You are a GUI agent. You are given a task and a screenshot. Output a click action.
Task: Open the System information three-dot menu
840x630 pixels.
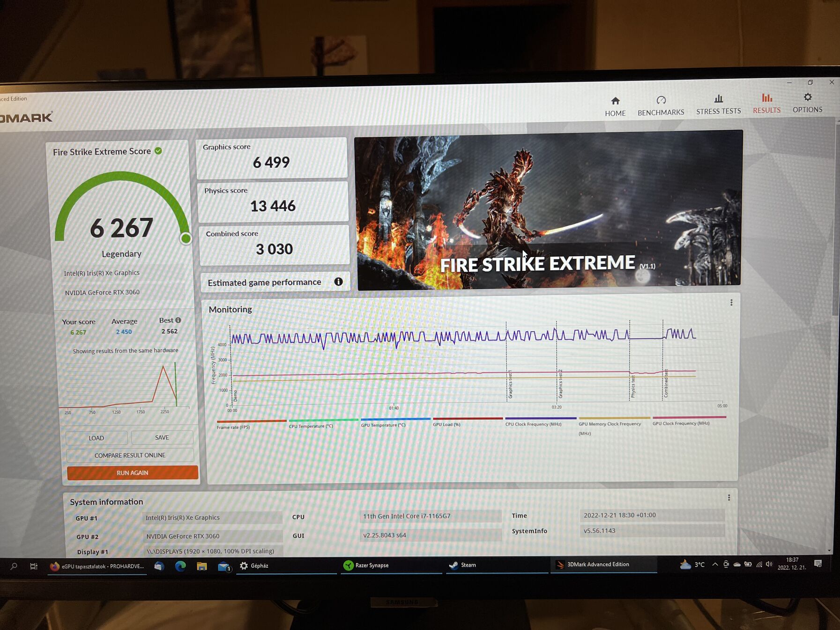tap(728, 497)
